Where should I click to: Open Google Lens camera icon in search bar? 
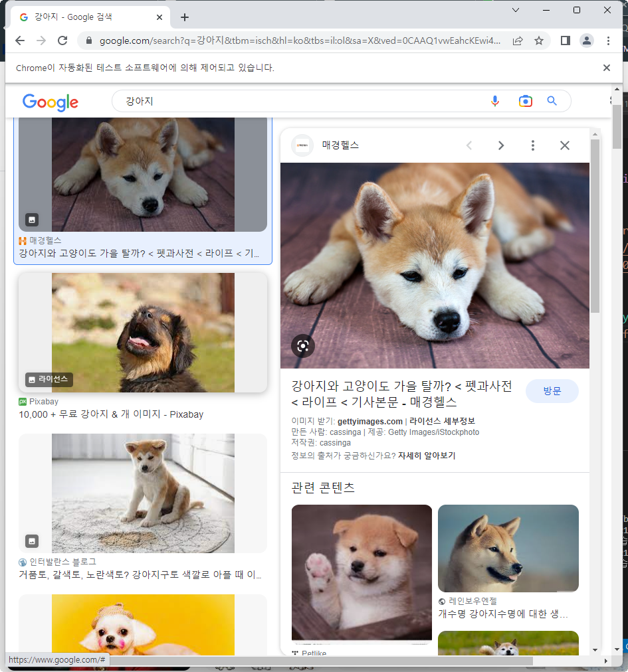click(525, 100)
